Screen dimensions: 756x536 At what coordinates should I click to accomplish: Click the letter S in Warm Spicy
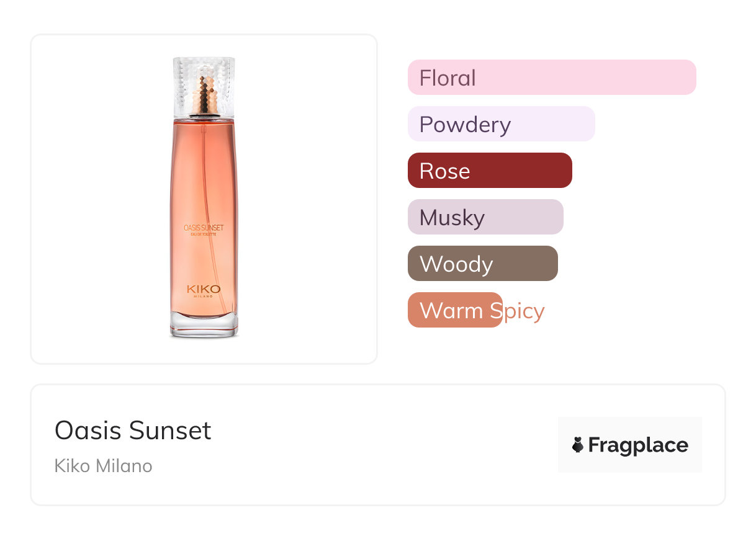click(x=495, y=310)
